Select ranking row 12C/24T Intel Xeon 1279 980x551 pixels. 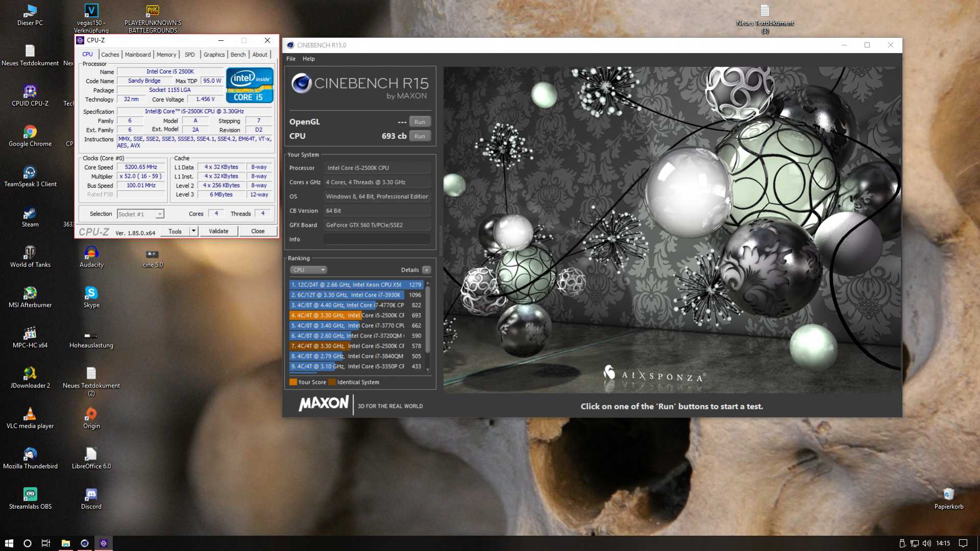[356, 285]
